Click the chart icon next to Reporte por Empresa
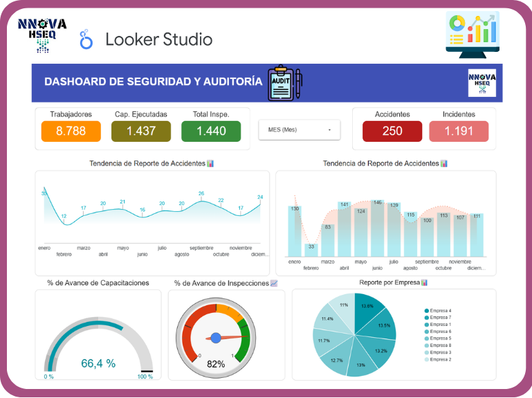Image resolution: width=532 pixels, height=398 pixels. (x=424, y=282)
